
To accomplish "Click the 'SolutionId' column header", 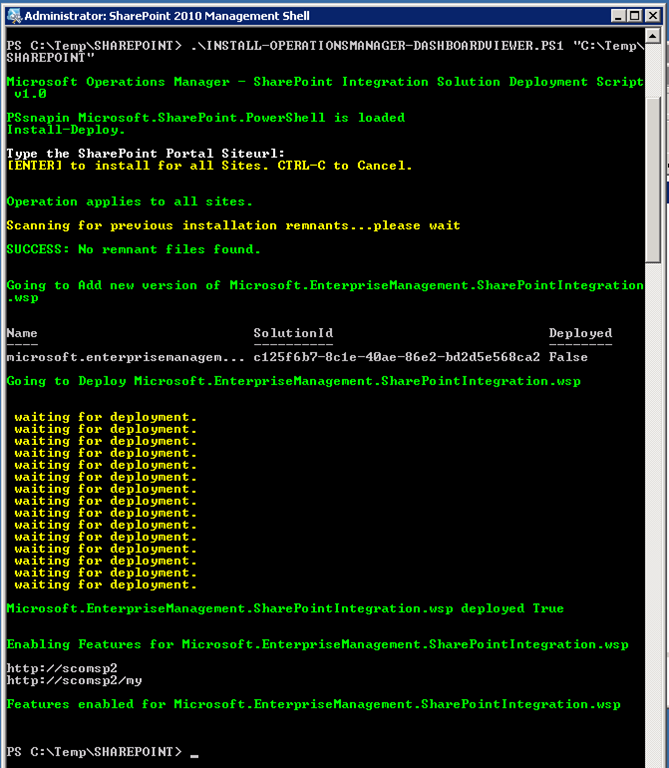I will [x=293, y=333].
